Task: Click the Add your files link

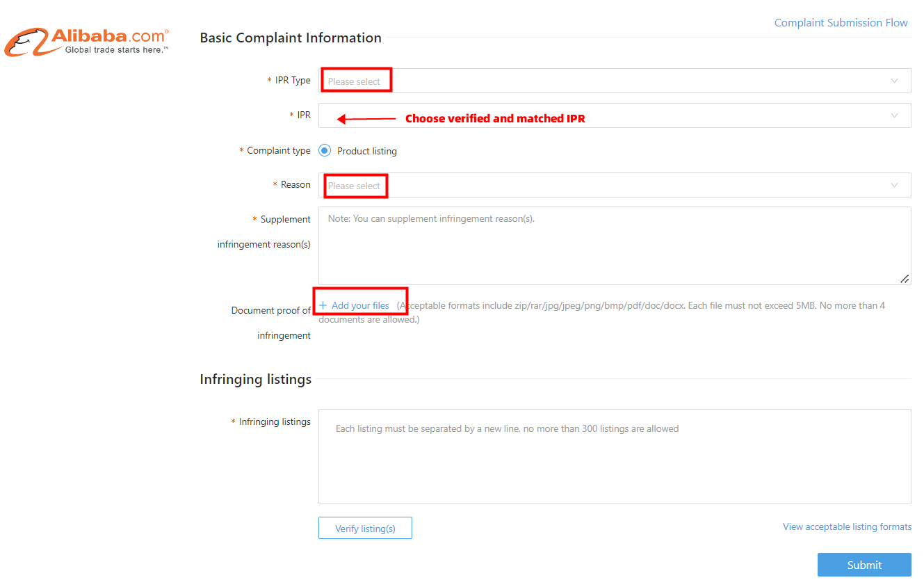Action: (x=360, y=305)
